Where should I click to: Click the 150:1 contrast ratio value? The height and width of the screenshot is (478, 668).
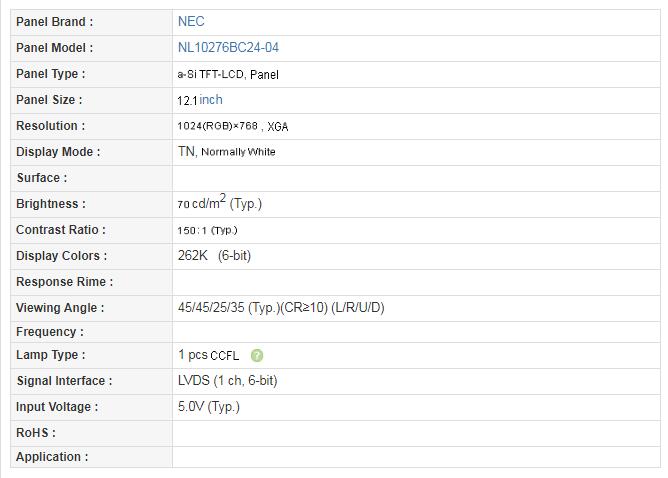coord(207,230)
